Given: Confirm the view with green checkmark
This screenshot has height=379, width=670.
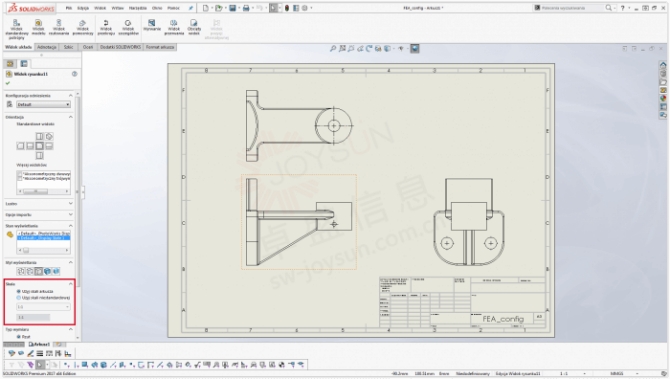Looking at the screenshot, I should (x=8, y=83).
